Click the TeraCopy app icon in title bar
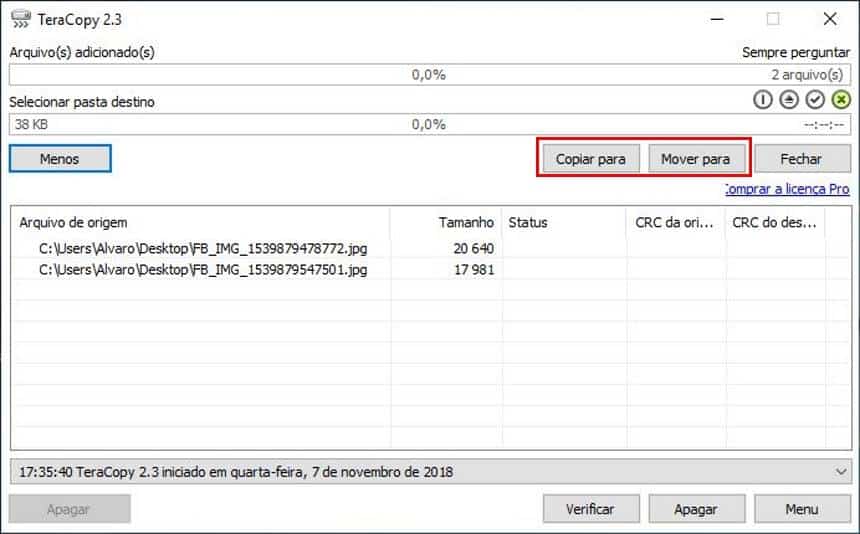This screenshot has height=534, width=860. click(21, 19)
